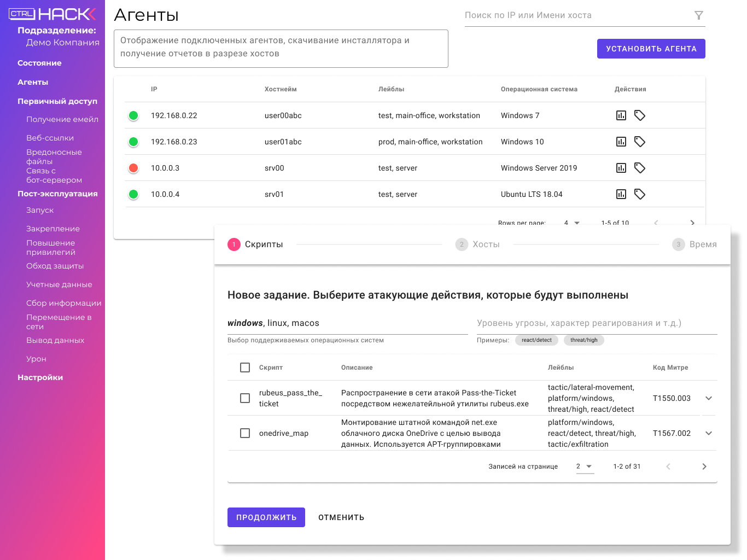Select Запуск in sidebar

[x=40, y=210]
